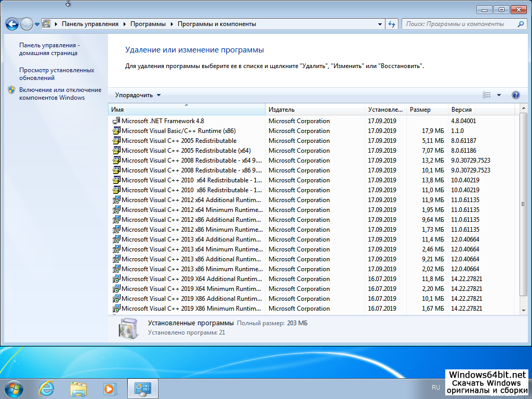Go to Панель управления домашняя страница
532x399 pixels.
49,49
